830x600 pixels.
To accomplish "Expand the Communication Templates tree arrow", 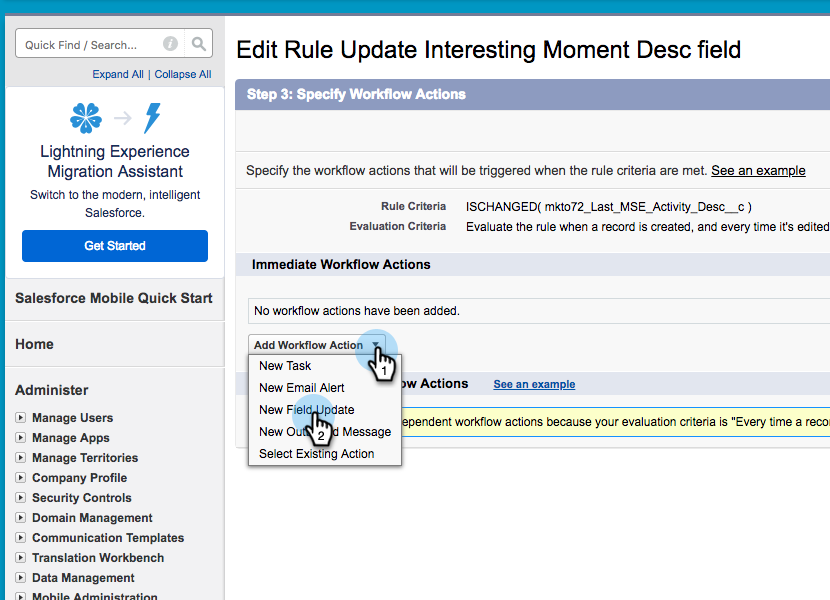I will [x=20, y=538].
